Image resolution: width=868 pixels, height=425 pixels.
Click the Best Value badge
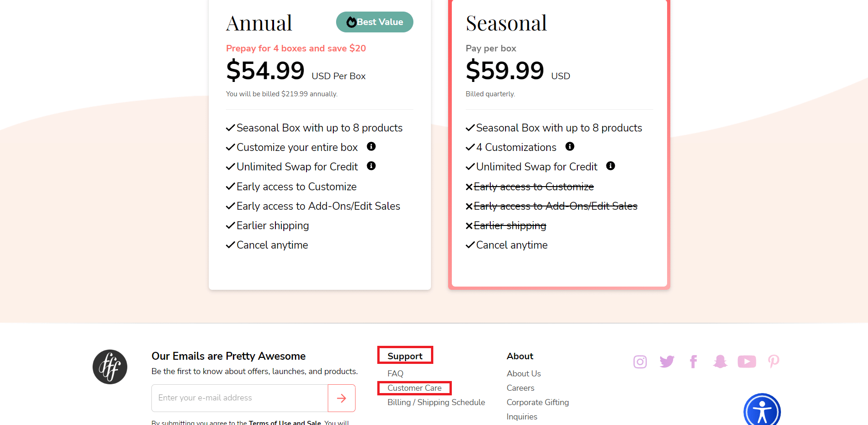[374, 22]
